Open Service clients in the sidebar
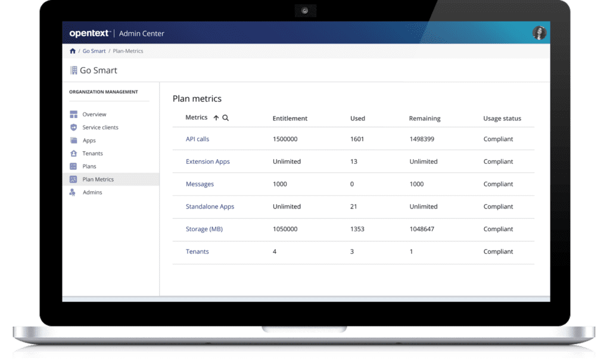This screenshot has height=364, width=610. pyautogui.click(x=100, y=127)
